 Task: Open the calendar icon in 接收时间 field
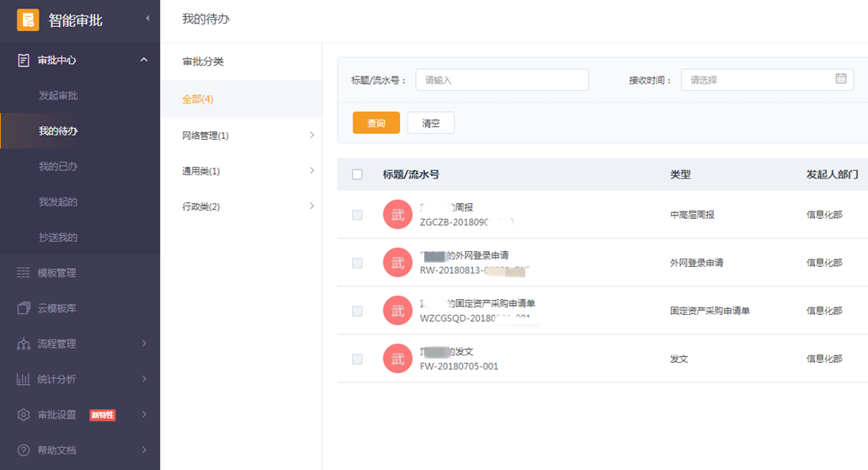(x=840, y=79)
